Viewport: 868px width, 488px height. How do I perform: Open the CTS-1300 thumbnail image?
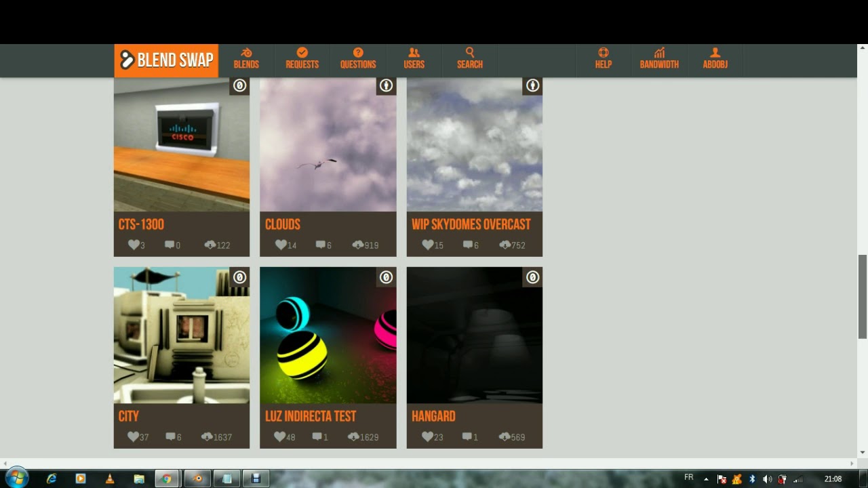click(x=182, y=144)
